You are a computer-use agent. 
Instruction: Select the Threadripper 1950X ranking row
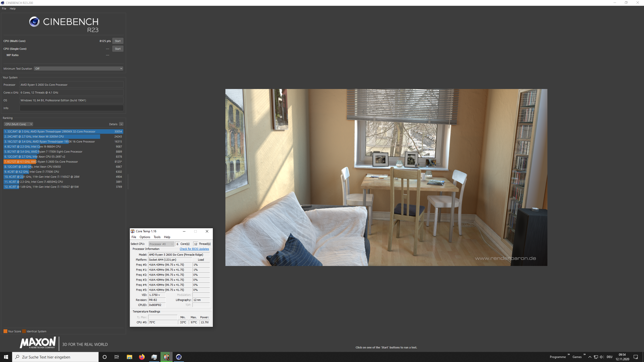63,142
